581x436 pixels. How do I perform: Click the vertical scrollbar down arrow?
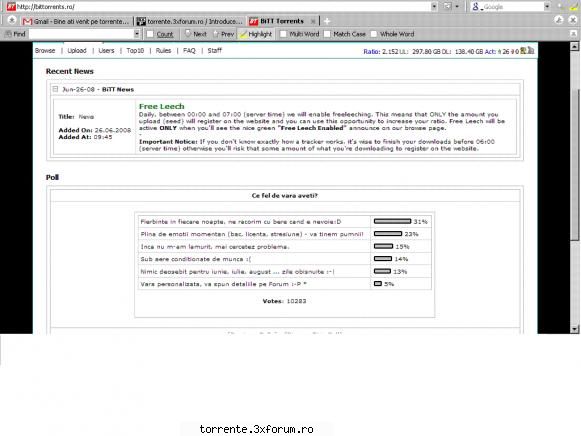(574, 329)
